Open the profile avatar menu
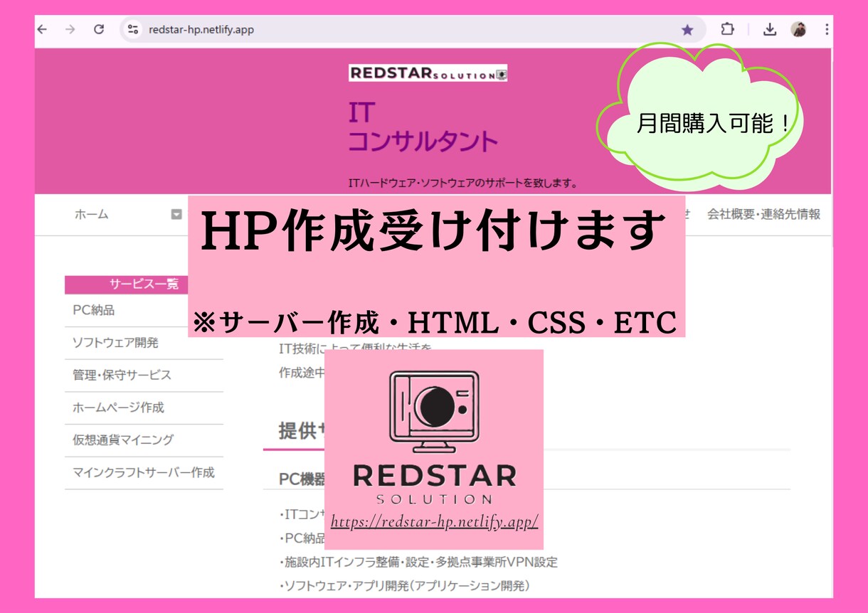Screen dimensions: 868x613 (x=799, y=30)
